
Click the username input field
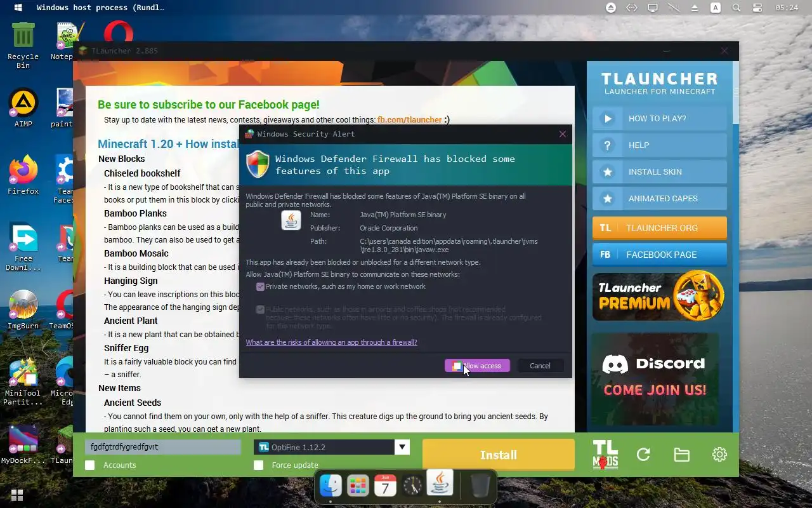[163, 447]
